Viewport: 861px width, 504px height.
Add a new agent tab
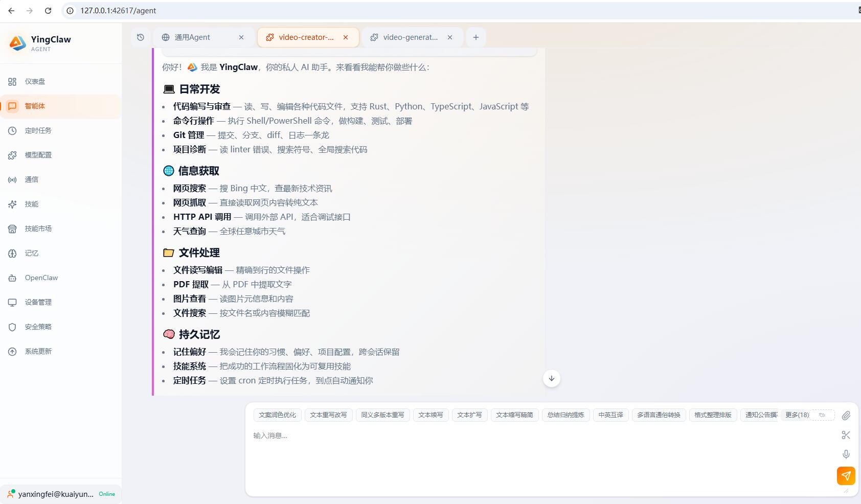coord(476,37)
